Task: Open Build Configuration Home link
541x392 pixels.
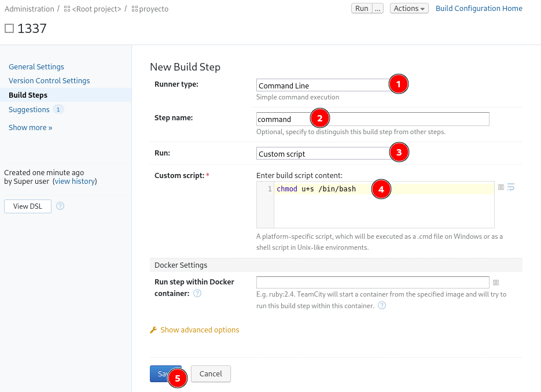Action: tap(479, 8)
